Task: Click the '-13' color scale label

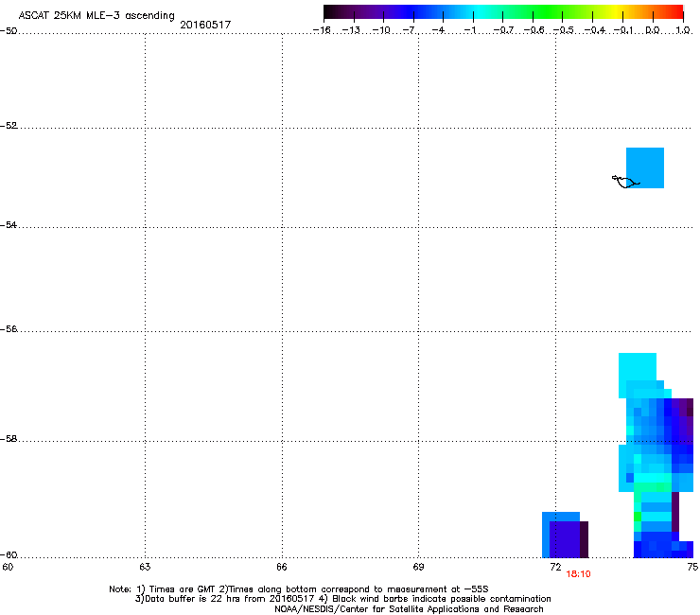Action: tap(351, 30)
